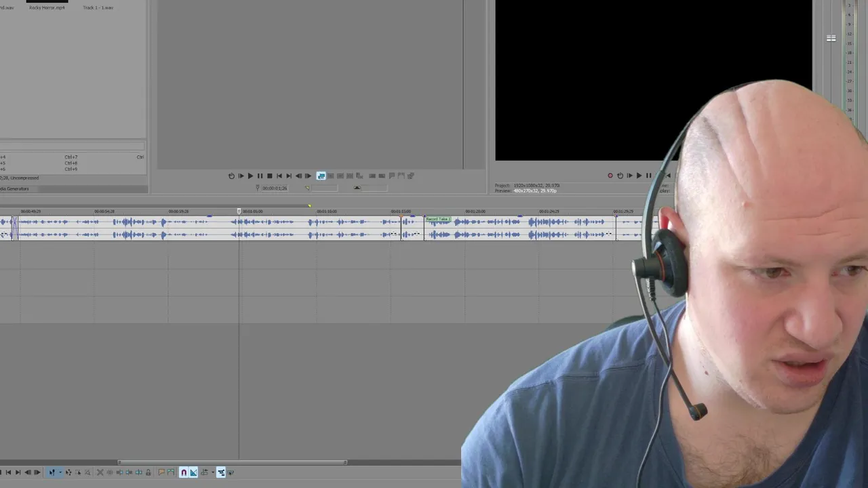This screenshot has height=488, width=868.
Task: Click the last icon in the bottom toolbar
Action: pyautogui.click(x=231, y=472)
